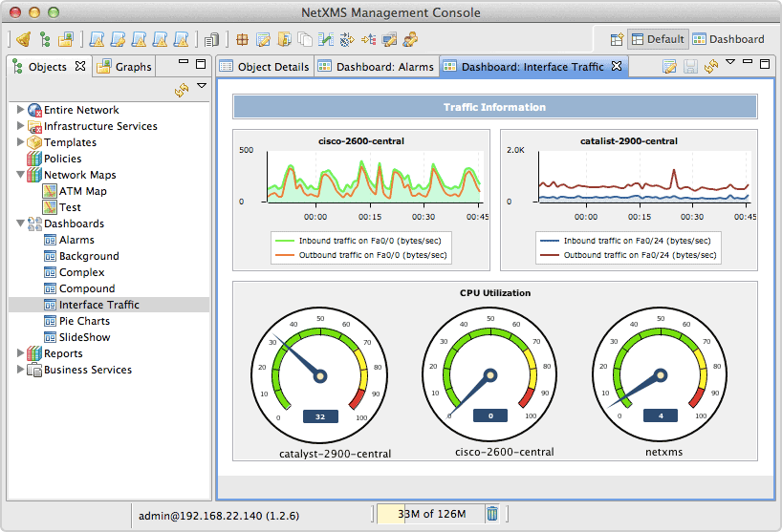Click the stacked copy pages toolbar icon
The width and height of the screenshot is (782, 532).
click(x=305, y=39)
